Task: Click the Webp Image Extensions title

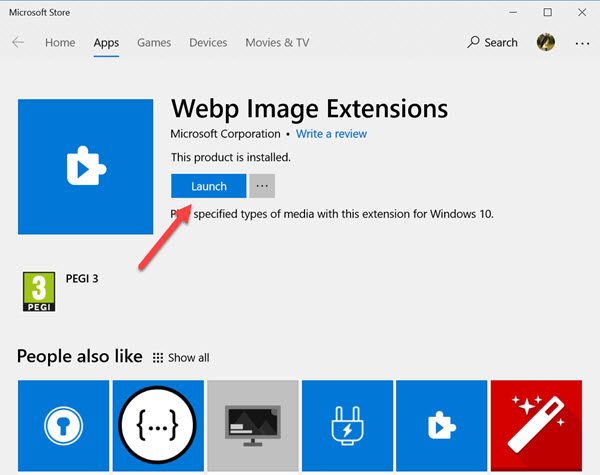Action: point(309,109)
